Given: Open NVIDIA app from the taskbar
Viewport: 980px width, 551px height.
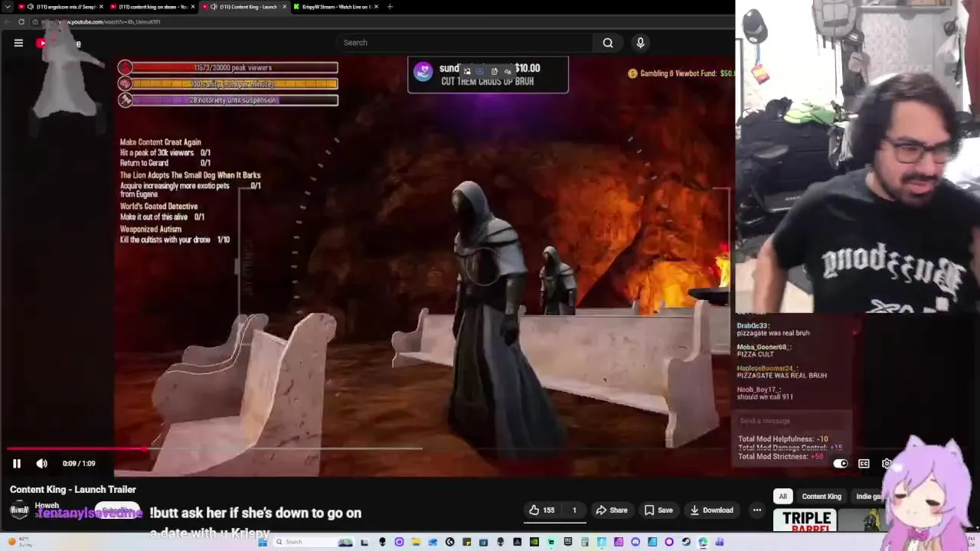Looking at the screenshot, I should coord(534,542).
